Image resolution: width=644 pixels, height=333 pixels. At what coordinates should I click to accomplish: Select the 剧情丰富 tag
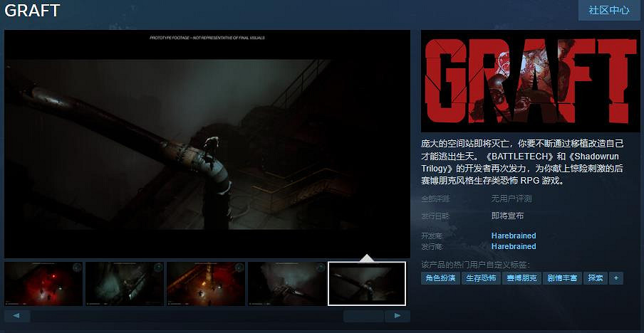562,278
